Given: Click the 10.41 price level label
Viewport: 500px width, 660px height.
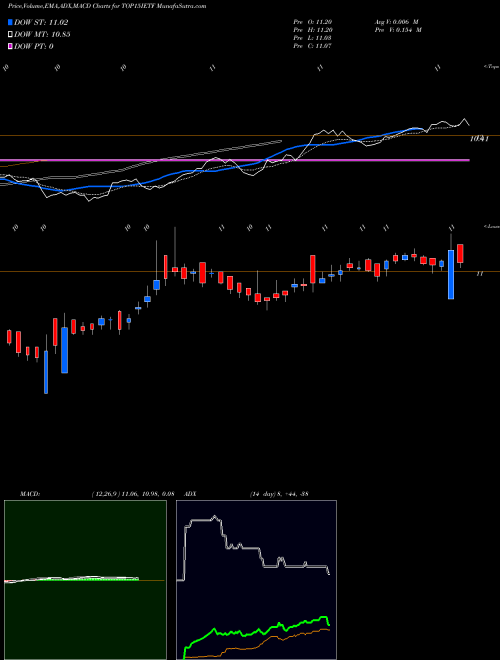Looking at the screenshot, I should tap(479, 138).
